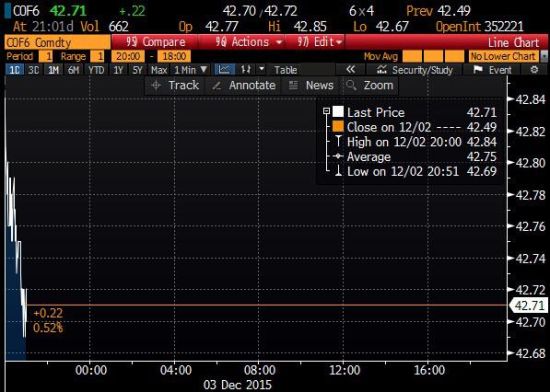Viewport: 550px width, 392px height.
Task: Open News overlay tool
Action: pyautogui.click(x=311, y=85)
